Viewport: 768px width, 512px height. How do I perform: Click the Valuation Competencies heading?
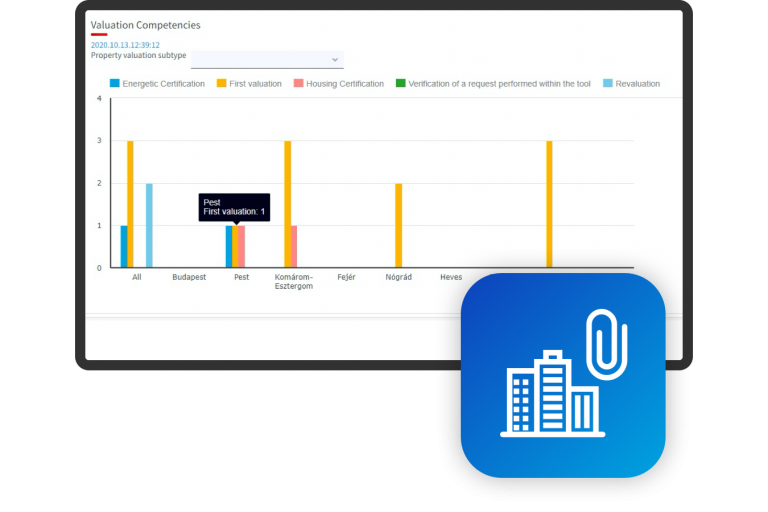pyautogui.click(x=145, y=24)
